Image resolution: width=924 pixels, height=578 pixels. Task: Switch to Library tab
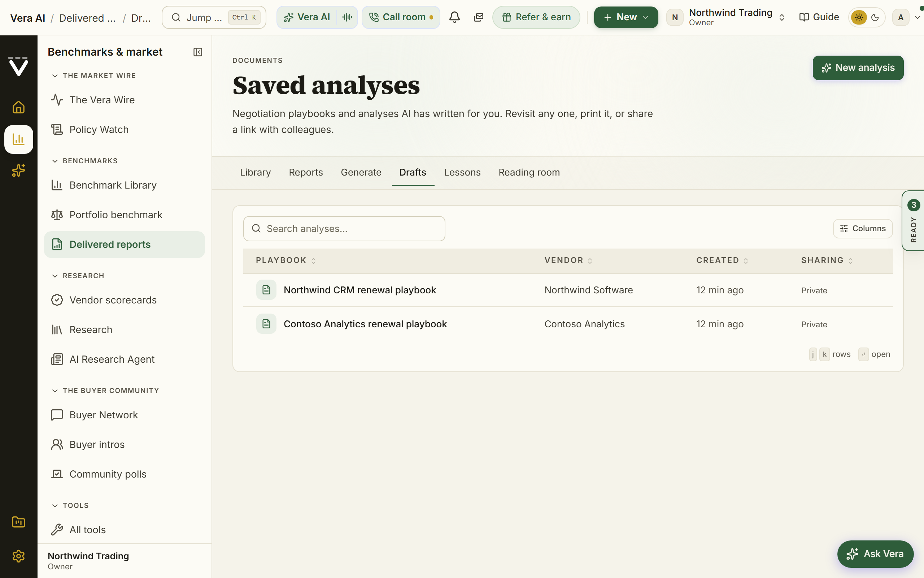(x=256, y=172)
